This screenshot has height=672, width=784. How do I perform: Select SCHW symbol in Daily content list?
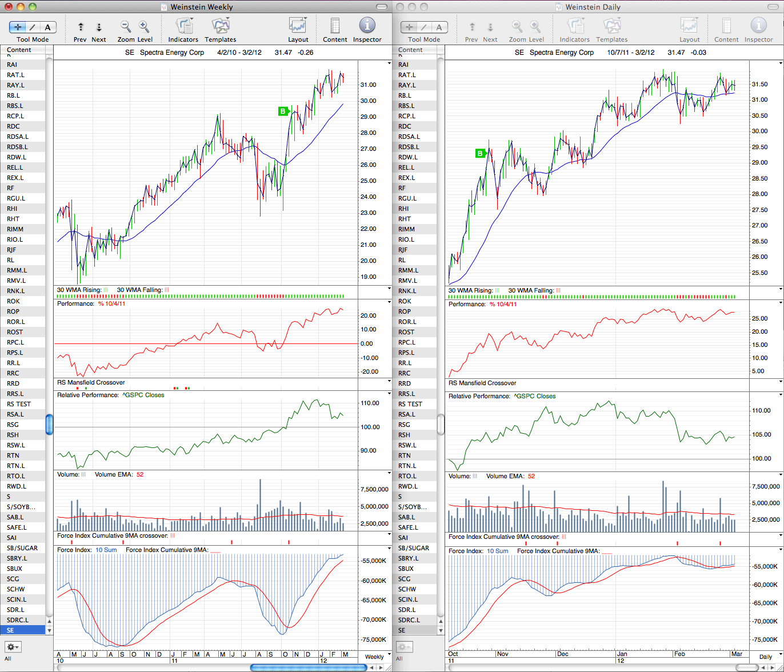(x=414, y=589)
